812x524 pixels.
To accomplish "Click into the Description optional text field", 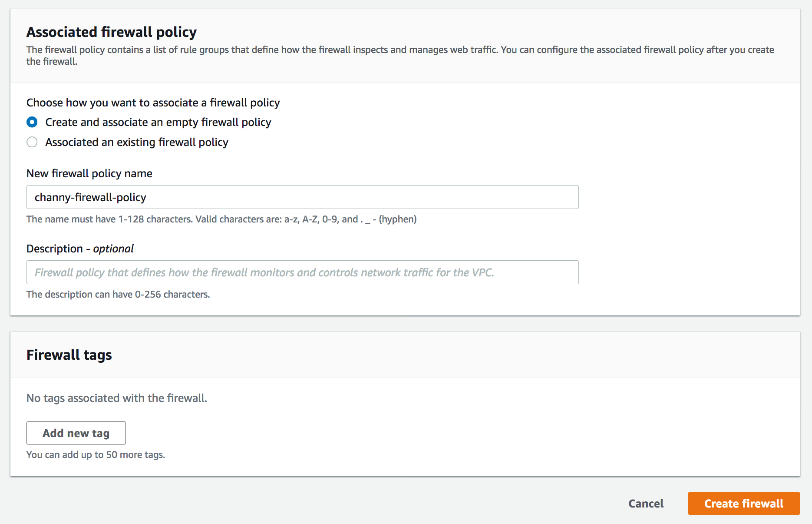I will [x=302, y=272].
